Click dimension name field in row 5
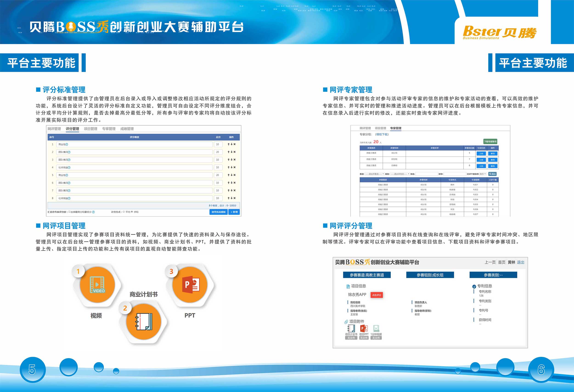Viewport: 574px width, 392px height. point(134,175)
